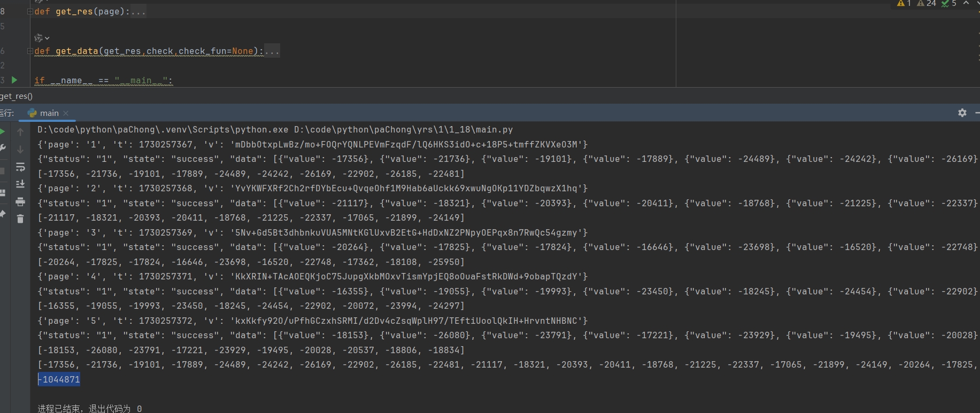Click the down arrow stack trace icon
This screenshot has height=413, width=980.
click(20, 149)
